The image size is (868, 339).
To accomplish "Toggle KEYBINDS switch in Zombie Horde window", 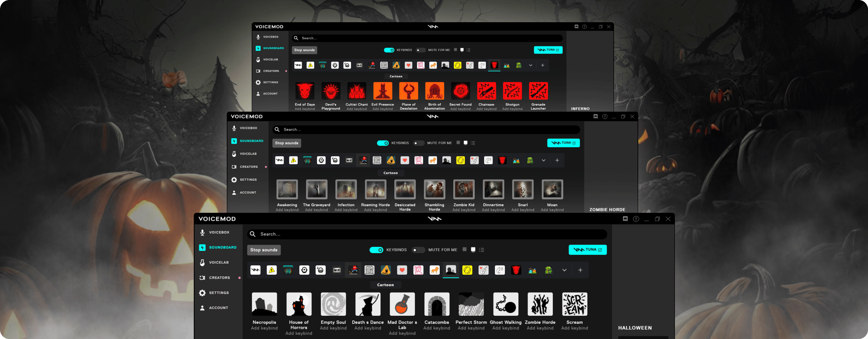I will click(x=383, y=143).
